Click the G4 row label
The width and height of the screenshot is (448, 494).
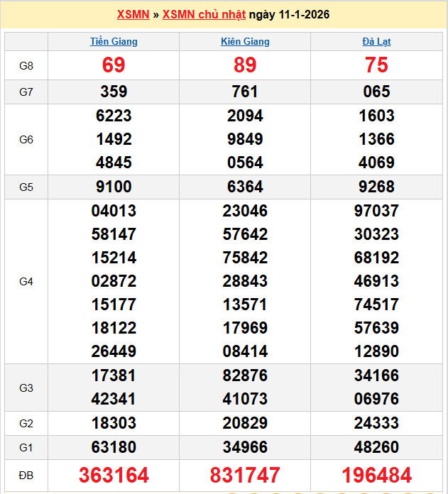tap(26, 282)
